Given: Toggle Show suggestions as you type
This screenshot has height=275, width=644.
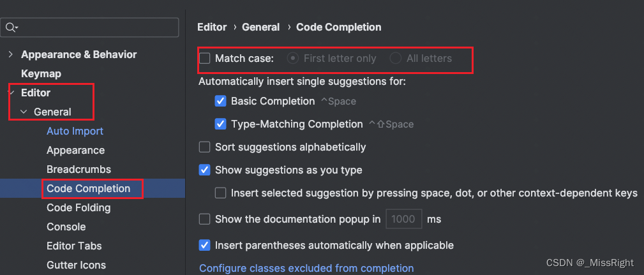Looking at the screenshot, I should pyautogui.click(x=205, y=170).
